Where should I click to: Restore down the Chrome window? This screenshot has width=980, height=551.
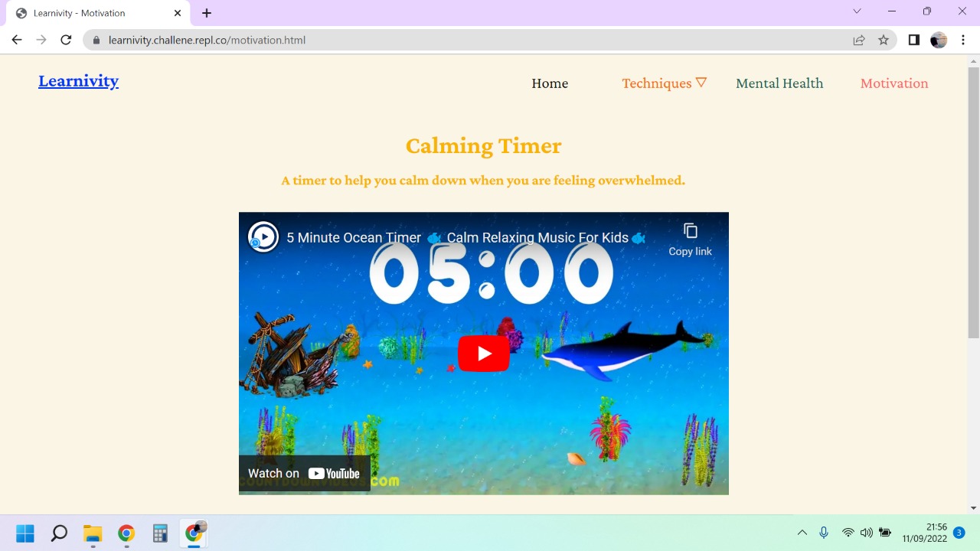coord(927,11)
